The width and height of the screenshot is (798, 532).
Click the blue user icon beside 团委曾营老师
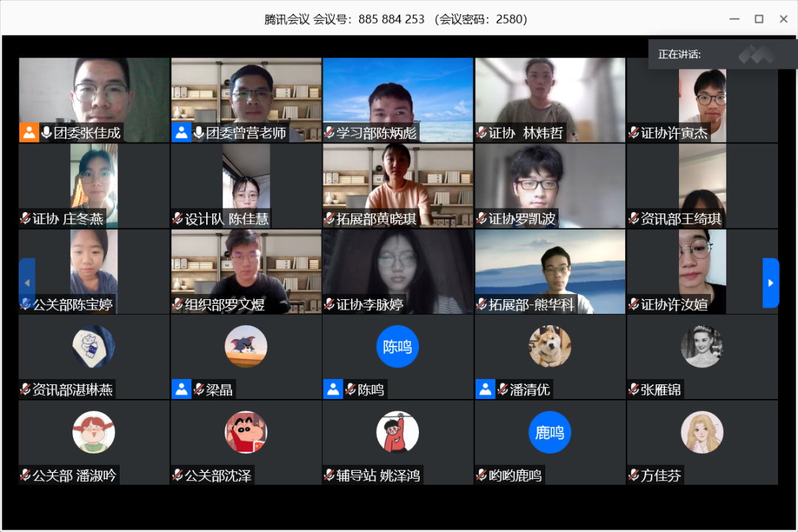181,133
